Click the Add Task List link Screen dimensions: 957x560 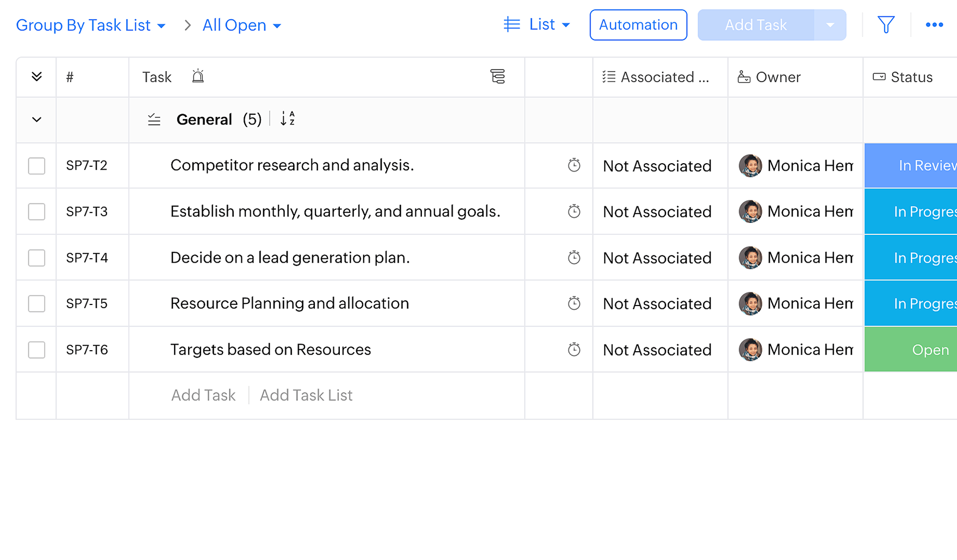coord(306,395)
